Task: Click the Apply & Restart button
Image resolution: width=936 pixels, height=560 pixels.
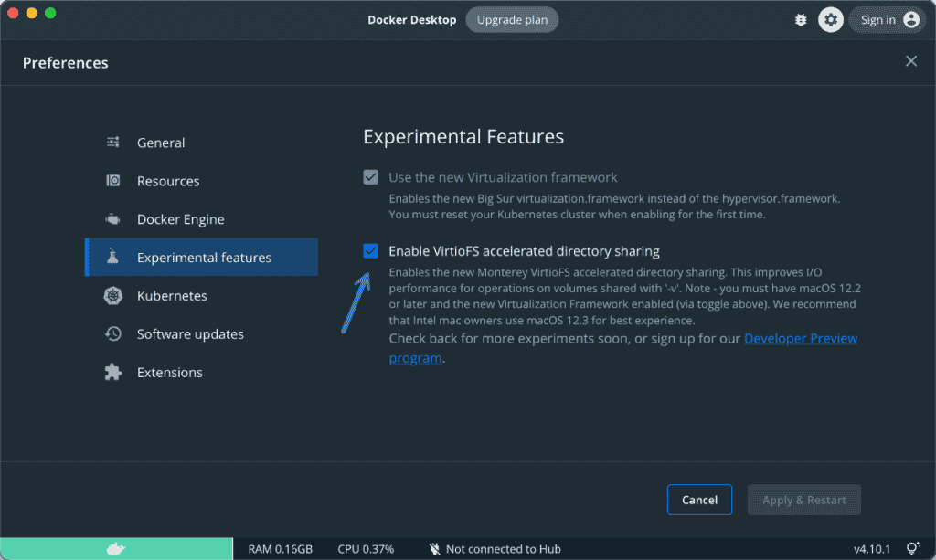Action: (804, 500)
